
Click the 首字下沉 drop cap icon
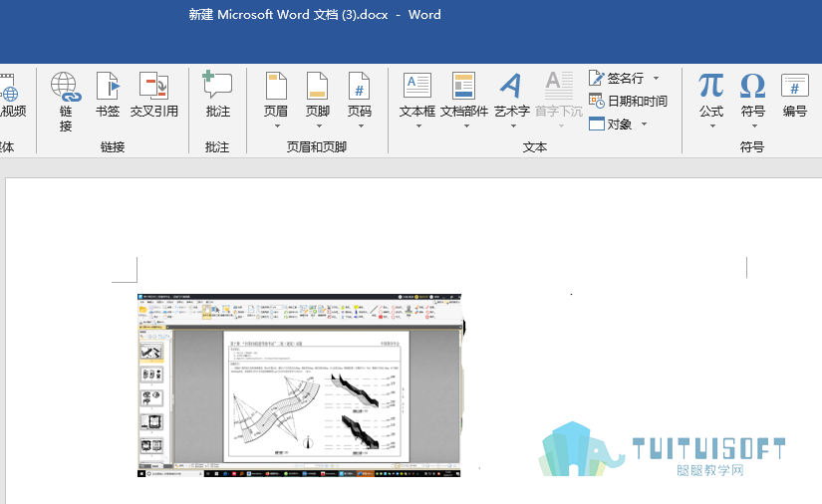(x=559, y=86)
